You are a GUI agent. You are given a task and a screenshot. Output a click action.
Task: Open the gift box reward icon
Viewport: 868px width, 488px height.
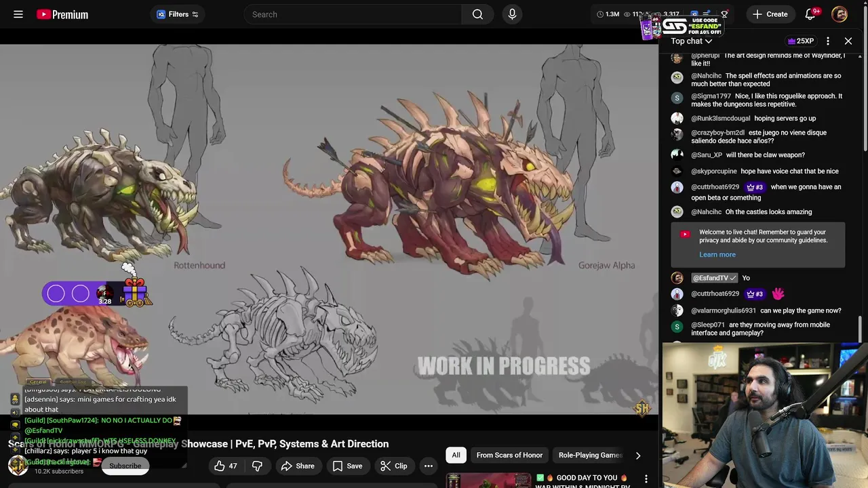point(135,291)
